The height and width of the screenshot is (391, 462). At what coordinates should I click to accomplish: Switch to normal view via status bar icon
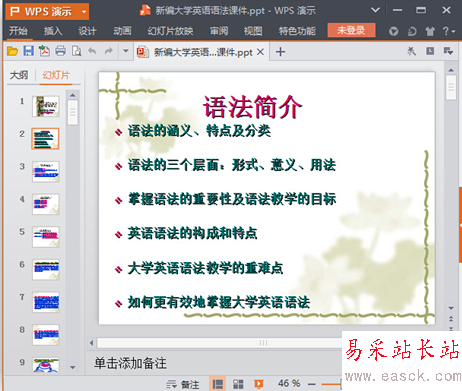217,384
